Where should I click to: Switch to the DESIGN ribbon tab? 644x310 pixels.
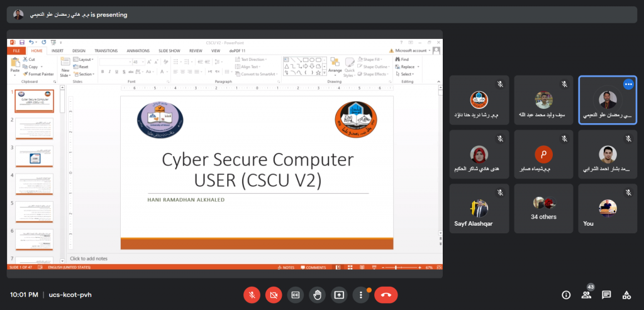point(79,50)
